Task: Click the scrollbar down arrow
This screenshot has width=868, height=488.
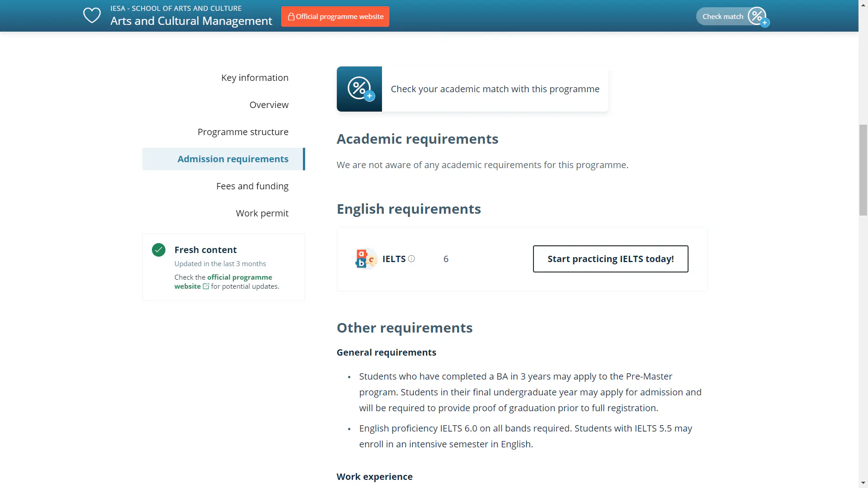Action: [863, 483]
